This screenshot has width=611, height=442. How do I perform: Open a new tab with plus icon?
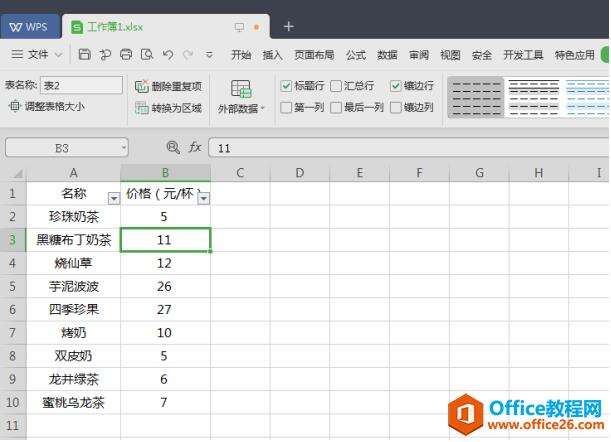click(x=289, y=26)
